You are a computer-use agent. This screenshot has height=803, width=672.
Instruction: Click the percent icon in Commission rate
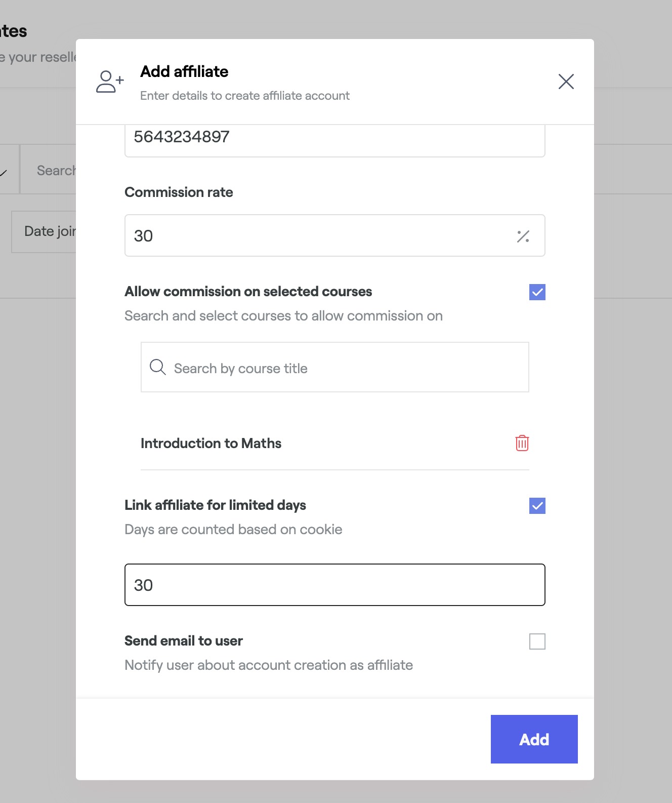523,236
